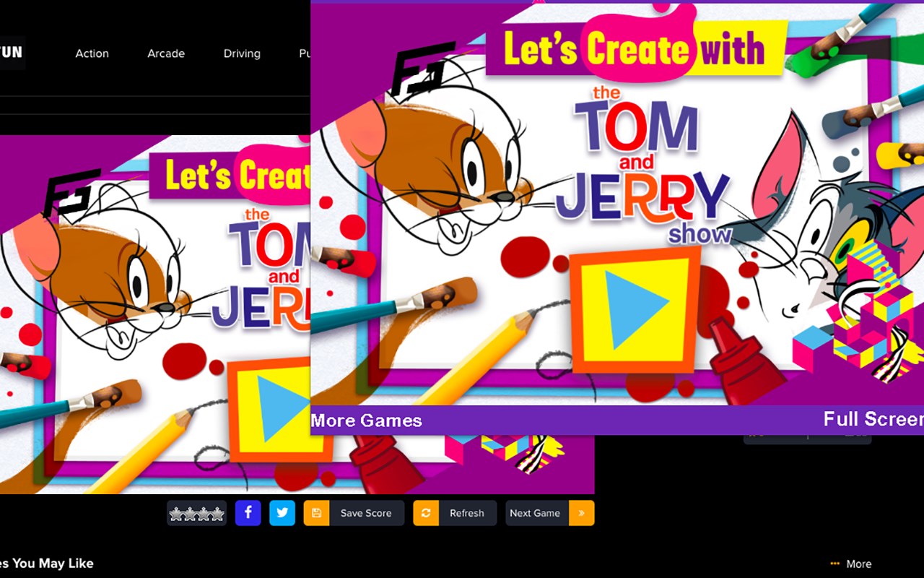
Task: Click the Save Score button label
Action: (366, 513)
